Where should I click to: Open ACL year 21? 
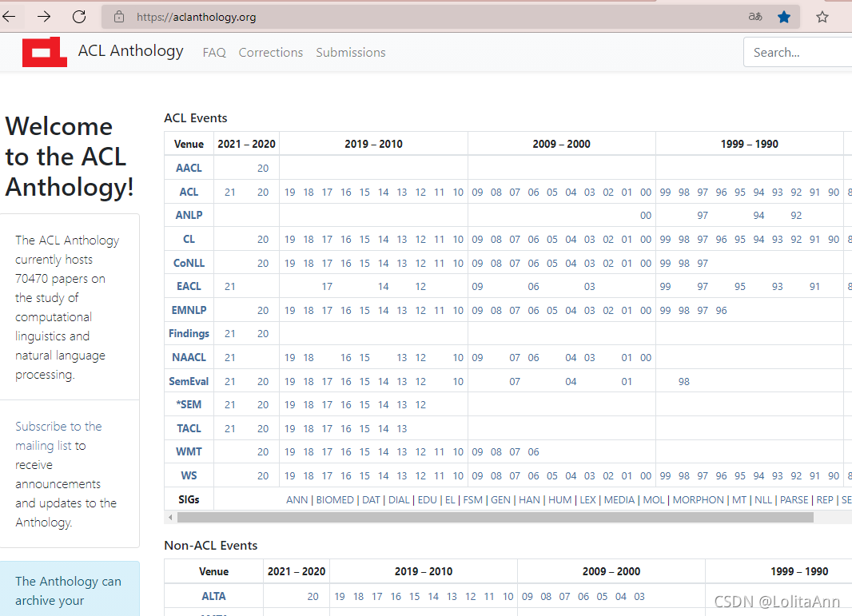pyautogui.click(x=230, y=193)
